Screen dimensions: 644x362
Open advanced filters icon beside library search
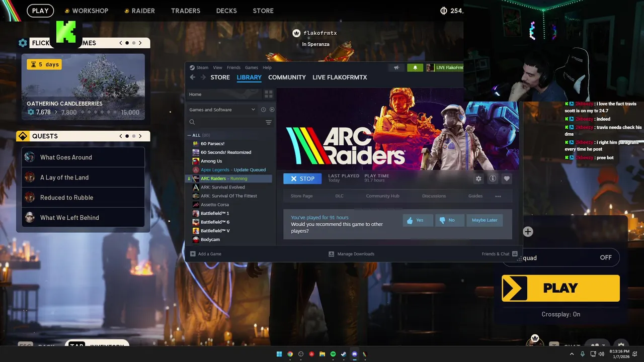(x=269, y=122)
